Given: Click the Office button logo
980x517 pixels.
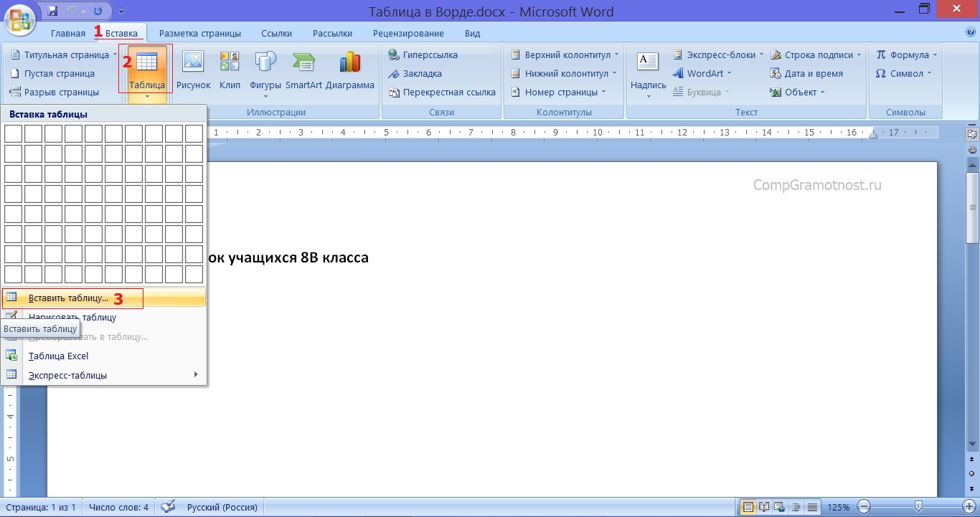Looking at the screenshot, I should 20,19.
